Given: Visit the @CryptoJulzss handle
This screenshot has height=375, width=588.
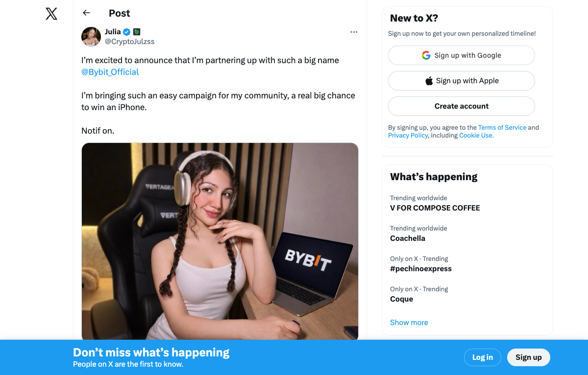Looking at the screenshot, I should point(130,42).
